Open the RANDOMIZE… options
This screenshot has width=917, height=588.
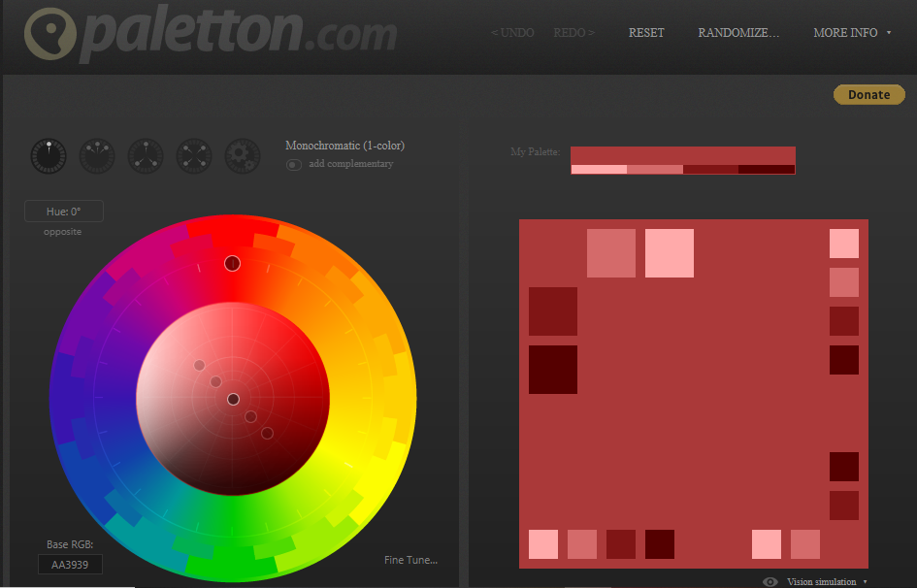(x=738, y=32)
